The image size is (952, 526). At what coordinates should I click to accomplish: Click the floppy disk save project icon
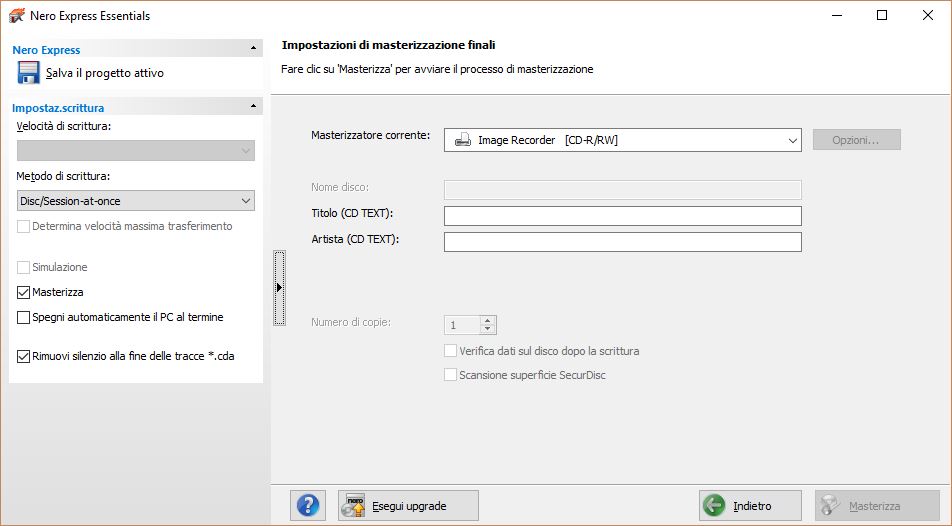coord(29,73)
